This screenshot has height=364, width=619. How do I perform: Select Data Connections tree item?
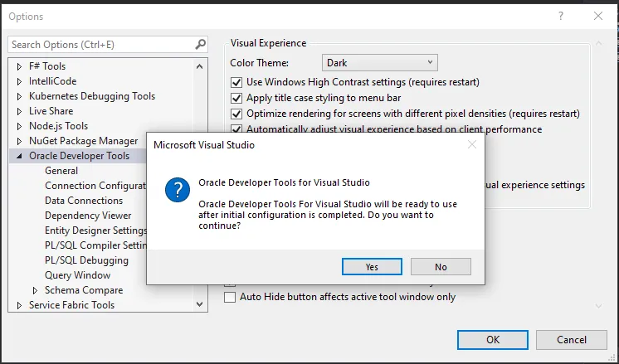pos(84,201)
